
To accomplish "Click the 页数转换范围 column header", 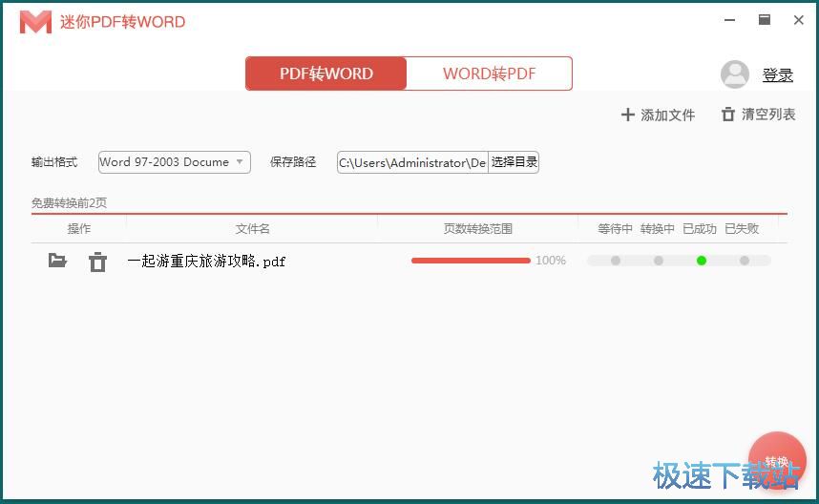I will coord(478,229).
